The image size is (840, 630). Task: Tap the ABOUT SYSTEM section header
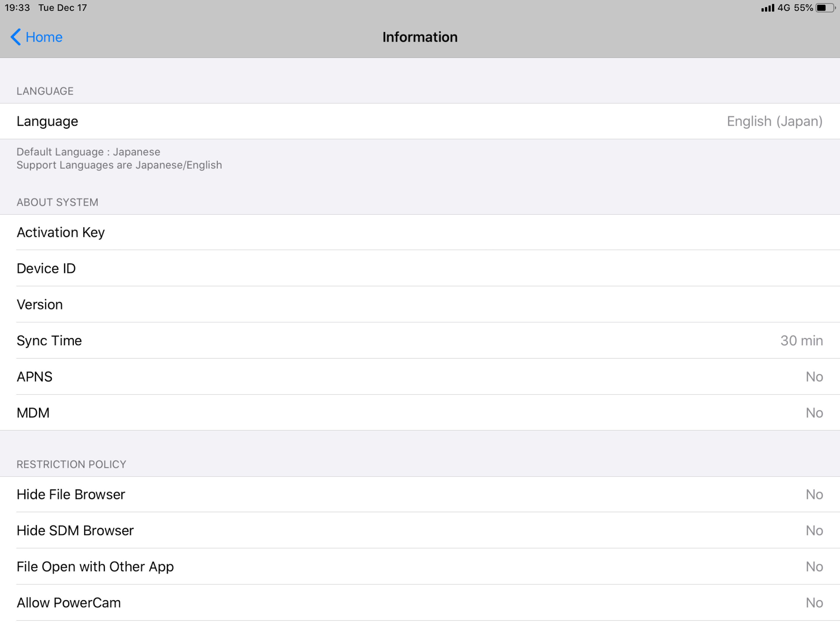tap(57, 202)
